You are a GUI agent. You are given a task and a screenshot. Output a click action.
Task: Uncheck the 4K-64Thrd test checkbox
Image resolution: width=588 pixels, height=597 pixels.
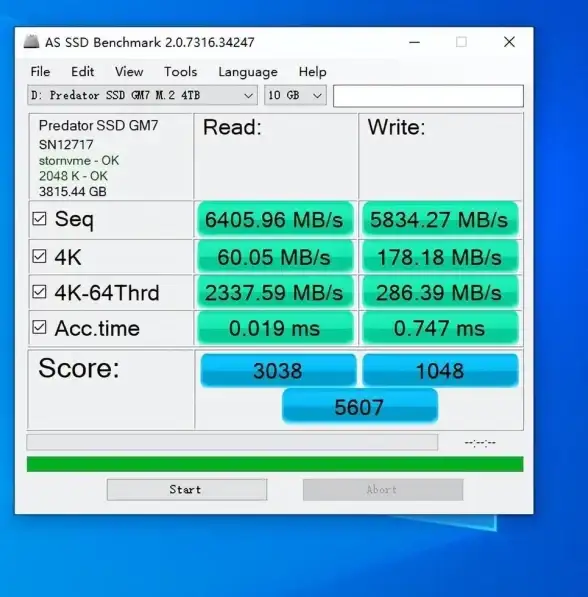click(x=39, y=292)
